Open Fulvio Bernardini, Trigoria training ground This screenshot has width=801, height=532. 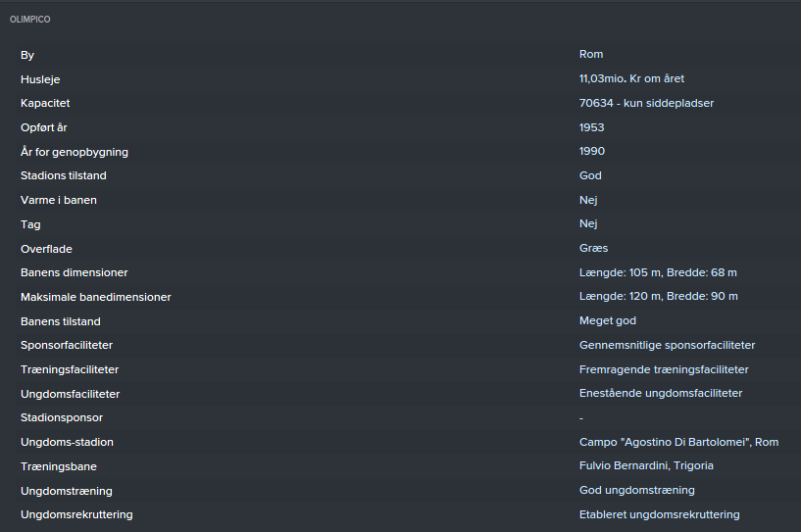[646, 466]
